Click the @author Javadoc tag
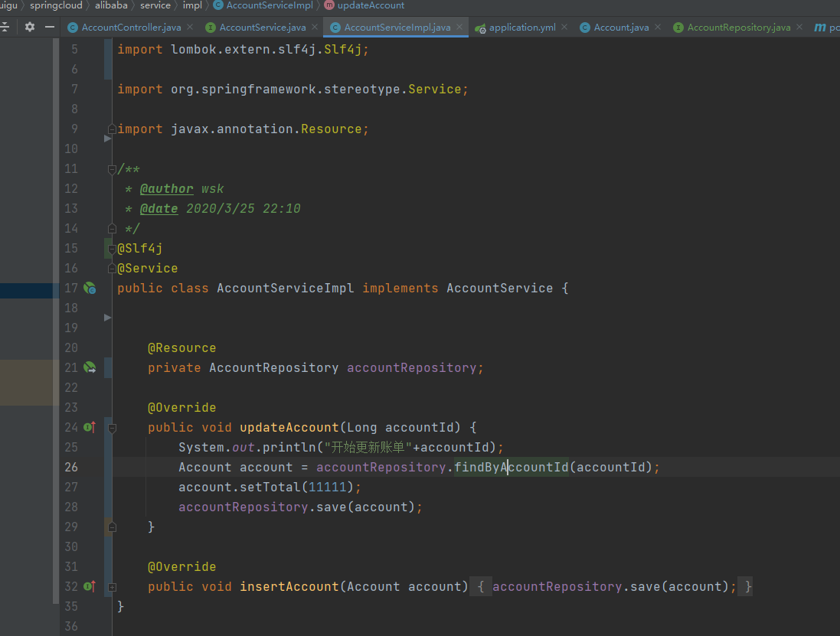The image size is (840, 636). pos(166,188)
